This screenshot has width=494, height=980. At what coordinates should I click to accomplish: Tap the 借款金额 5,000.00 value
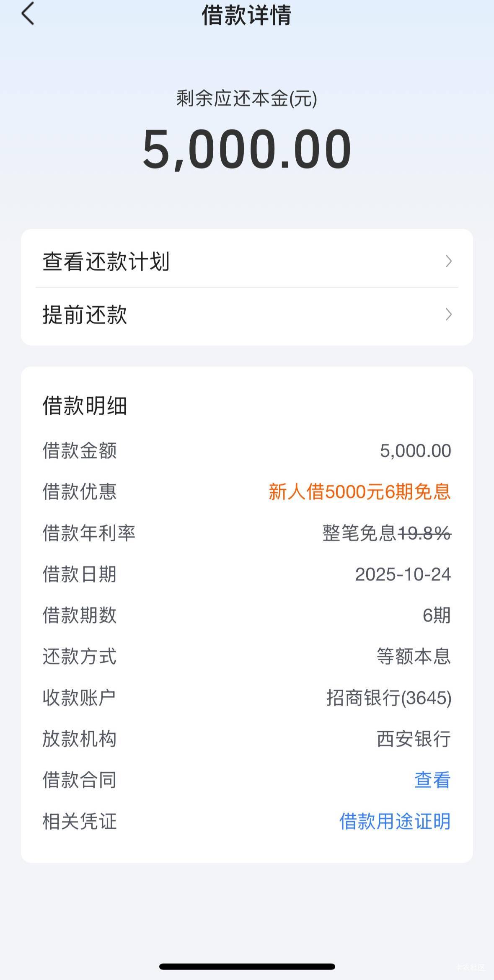tap(415, 451)
